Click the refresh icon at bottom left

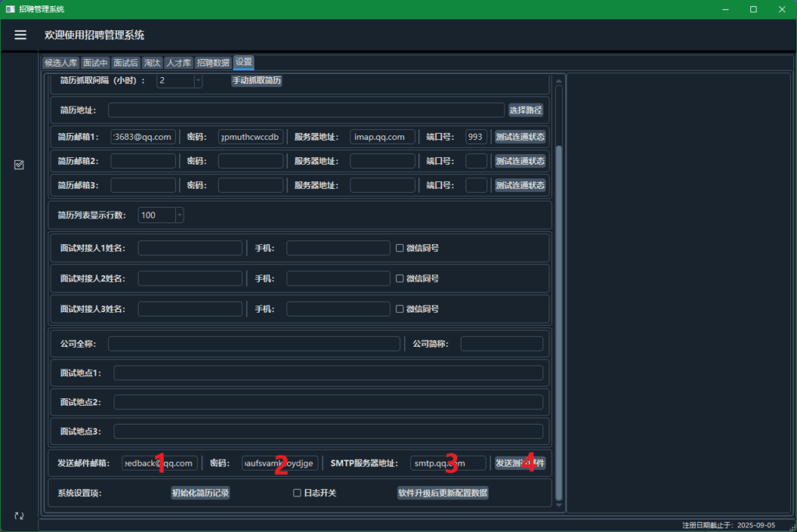point(19,516)
